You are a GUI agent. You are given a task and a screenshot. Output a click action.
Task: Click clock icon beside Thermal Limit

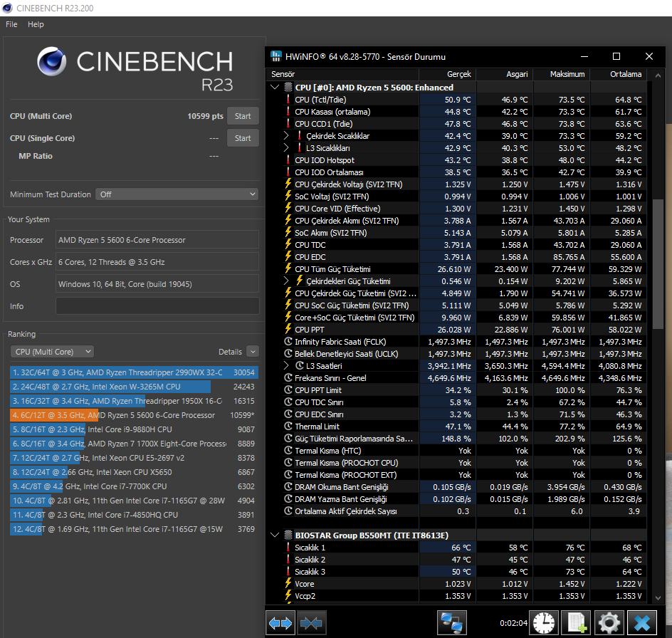[x=288, y=427]
